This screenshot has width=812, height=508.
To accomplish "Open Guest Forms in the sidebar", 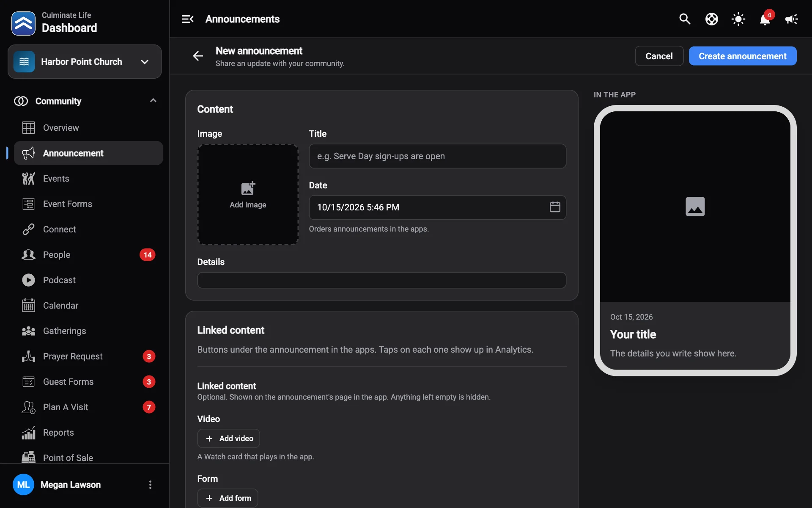I will click(88, 381).
